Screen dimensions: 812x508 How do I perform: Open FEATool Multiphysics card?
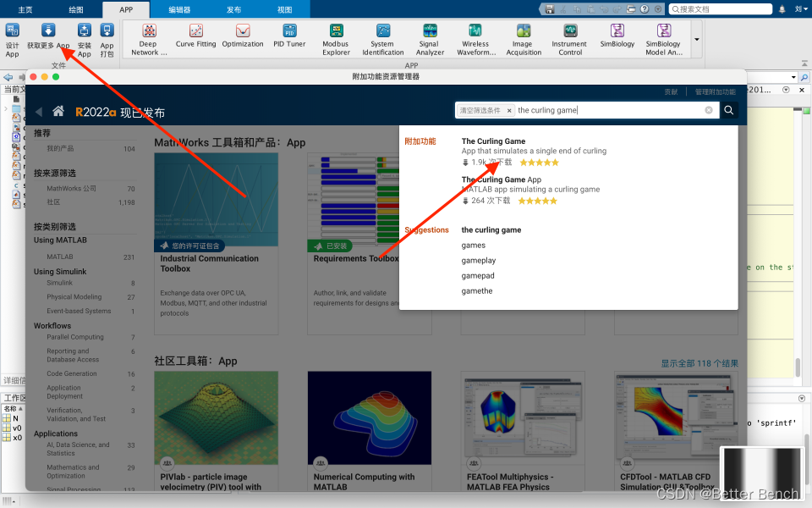pyautogui.click(x=523, y=431)
